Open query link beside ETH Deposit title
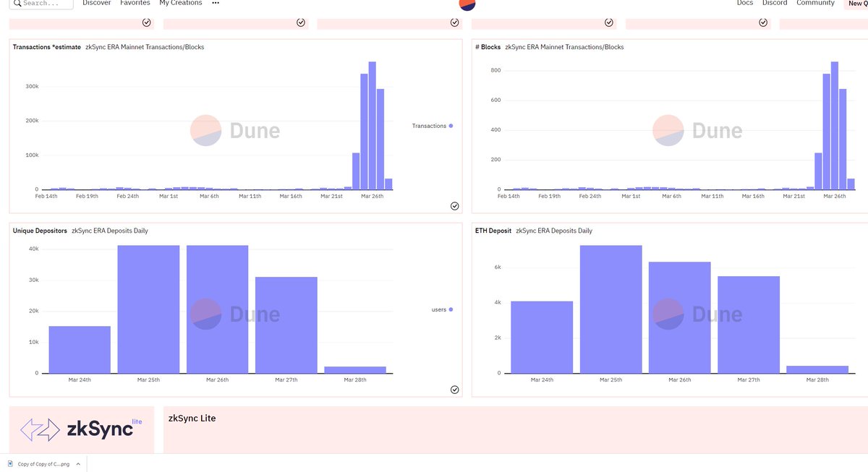The image size is (868, 472). tap(553, 231)
